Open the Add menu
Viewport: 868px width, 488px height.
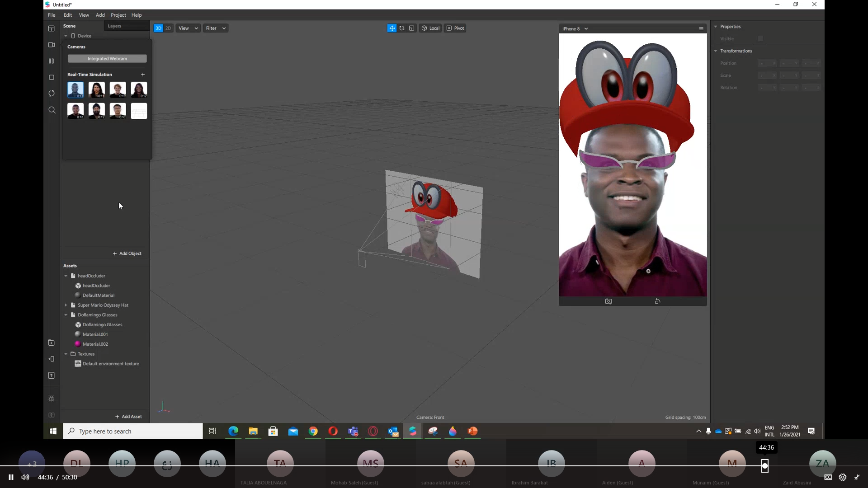tap(100, 15)
